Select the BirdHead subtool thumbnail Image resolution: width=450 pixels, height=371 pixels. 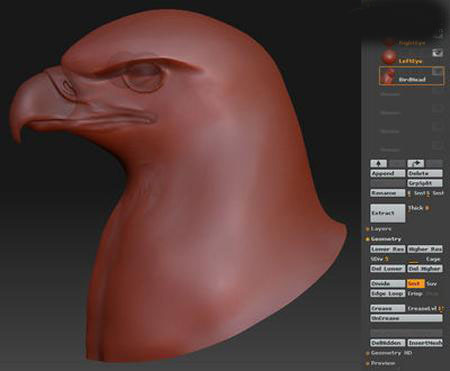388,76
